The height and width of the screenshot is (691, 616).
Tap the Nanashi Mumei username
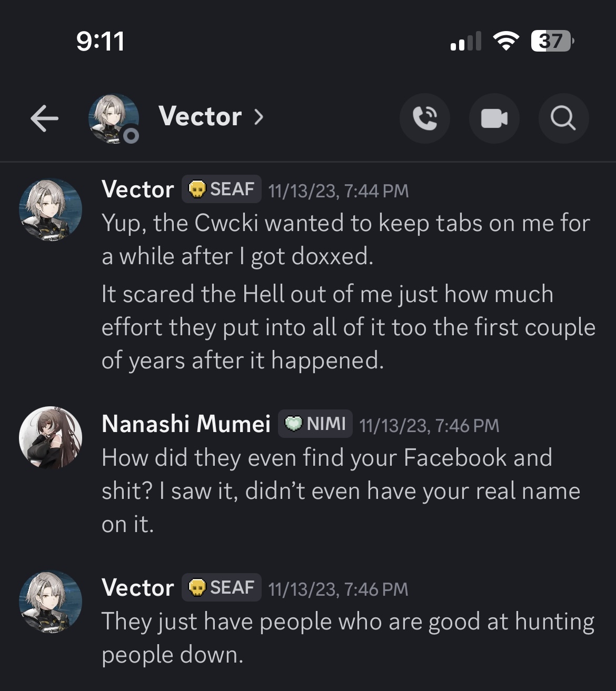pyautogui.click(x=186, y=424)
